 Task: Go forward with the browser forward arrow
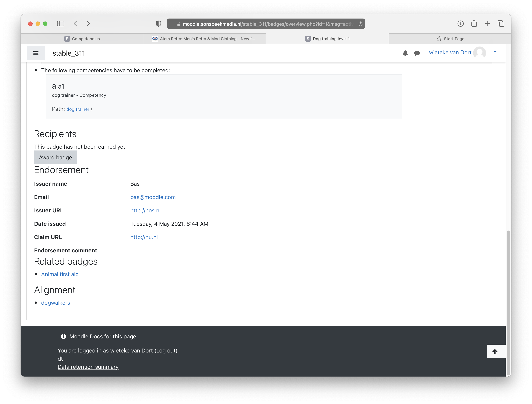tap(88, 24)
